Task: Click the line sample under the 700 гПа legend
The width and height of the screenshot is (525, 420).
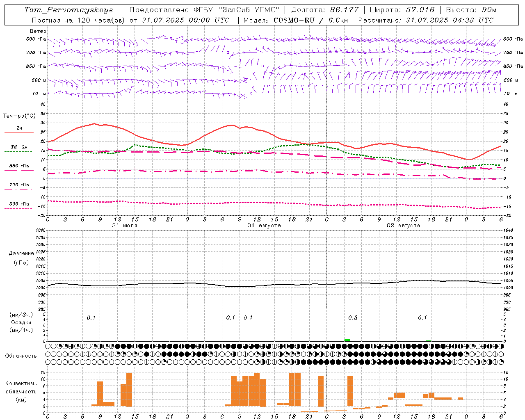Action: (18, 189)
